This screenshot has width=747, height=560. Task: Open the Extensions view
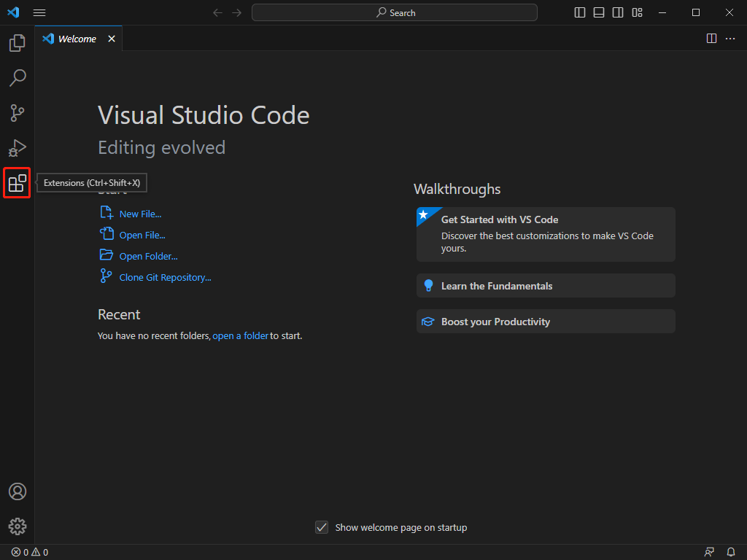(x=18, y=183)
